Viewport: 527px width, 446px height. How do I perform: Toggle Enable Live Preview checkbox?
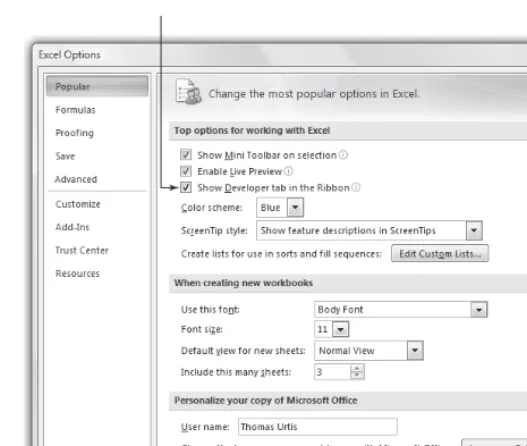tap(186, 171)
